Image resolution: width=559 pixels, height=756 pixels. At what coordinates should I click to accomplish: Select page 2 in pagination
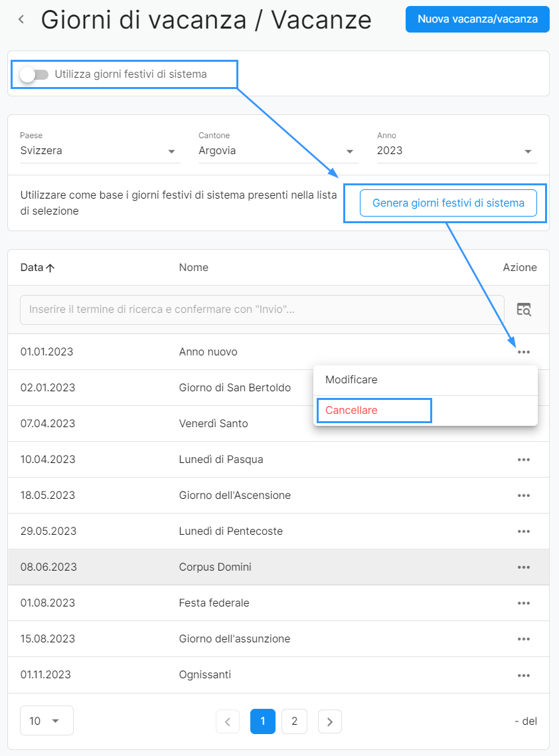tap(295, 721)
